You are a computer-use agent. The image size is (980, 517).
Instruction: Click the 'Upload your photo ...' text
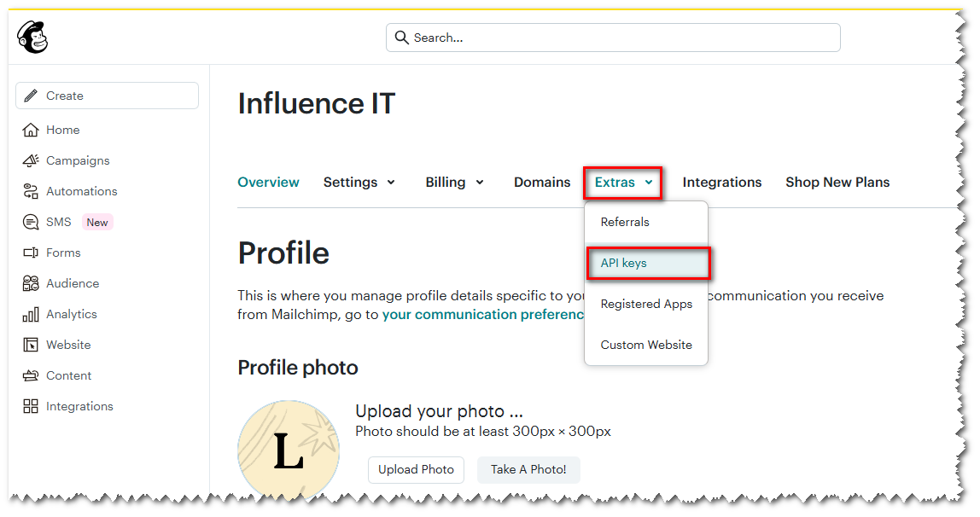coord(440,411)
